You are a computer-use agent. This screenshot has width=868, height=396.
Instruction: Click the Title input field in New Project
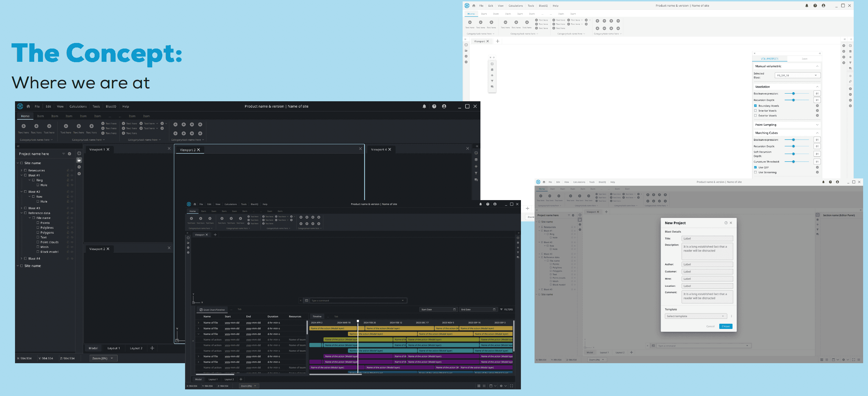pos(707,239)
